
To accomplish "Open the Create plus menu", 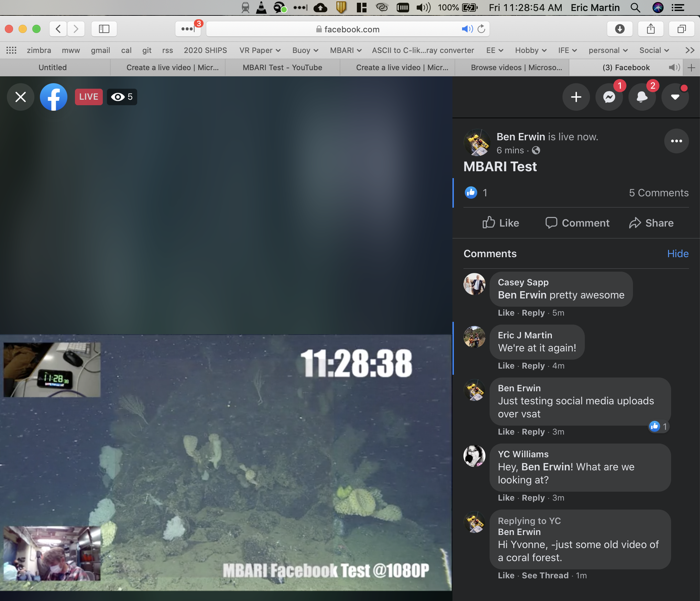I will pyautogui.click(x=576, y=97).
